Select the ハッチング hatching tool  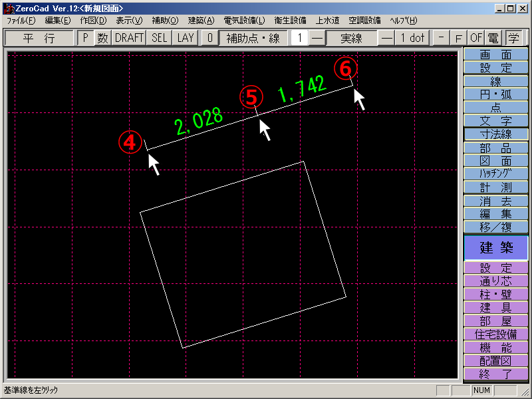495,174
